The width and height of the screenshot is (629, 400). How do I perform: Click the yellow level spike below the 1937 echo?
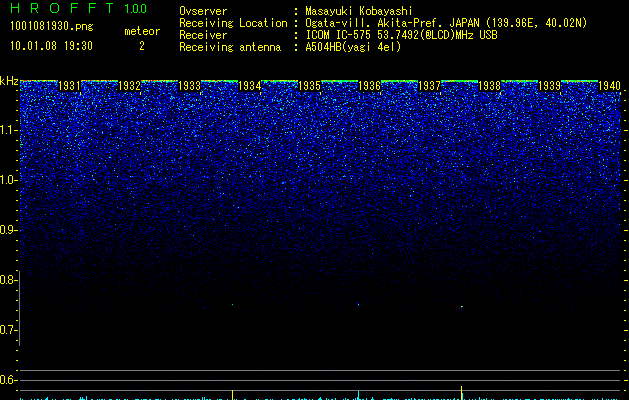pos(461,393)
